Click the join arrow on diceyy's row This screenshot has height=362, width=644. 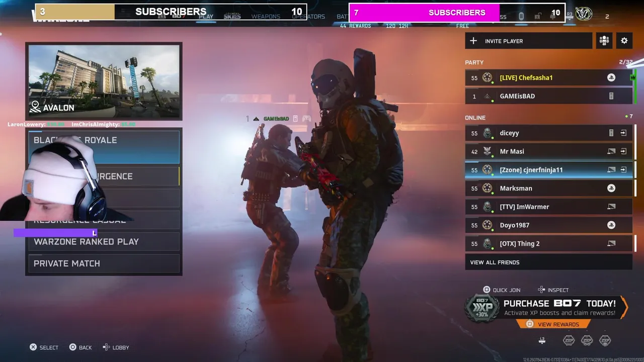pos(623,133)
